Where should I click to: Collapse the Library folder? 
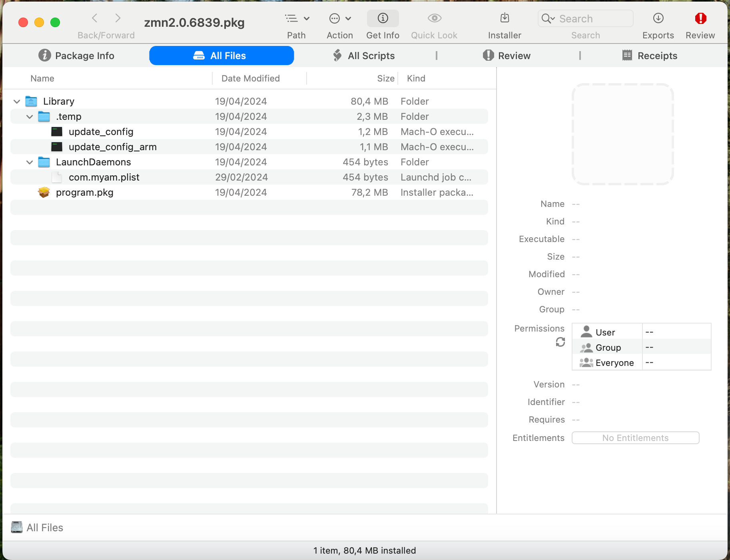click(x=16, y=101)
